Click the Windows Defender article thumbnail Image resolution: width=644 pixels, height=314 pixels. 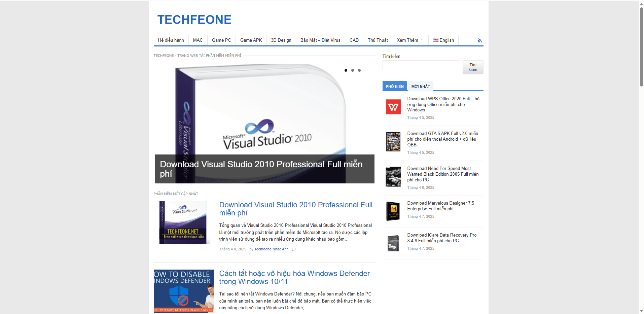click(184, 291)
